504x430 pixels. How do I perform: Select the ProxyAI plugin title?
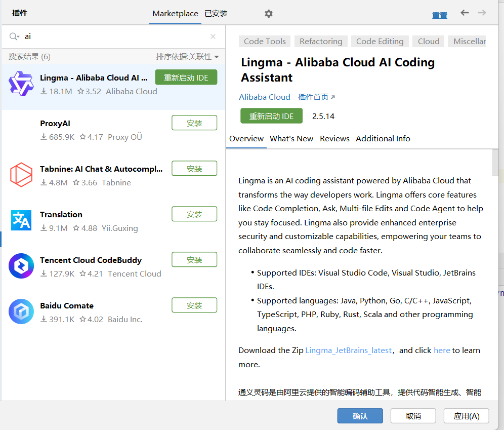[55, 124]
